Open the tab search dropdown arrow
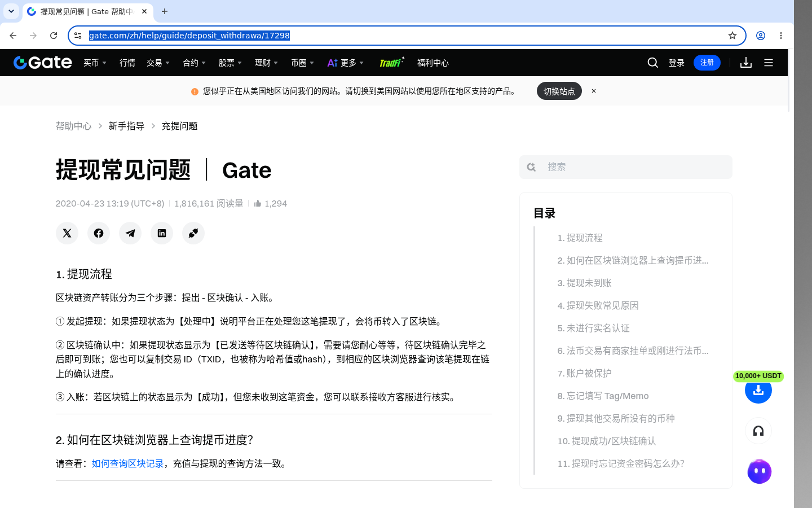Image resolution: width=812 pixels, height=508 pixels. (11, 11)
